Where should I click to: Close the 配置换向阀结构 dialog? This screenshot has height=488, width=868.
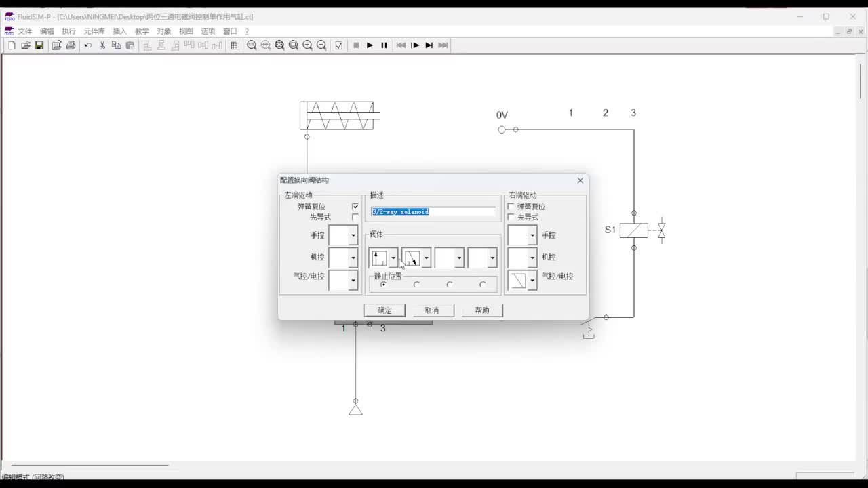click(x=580, y=180)
